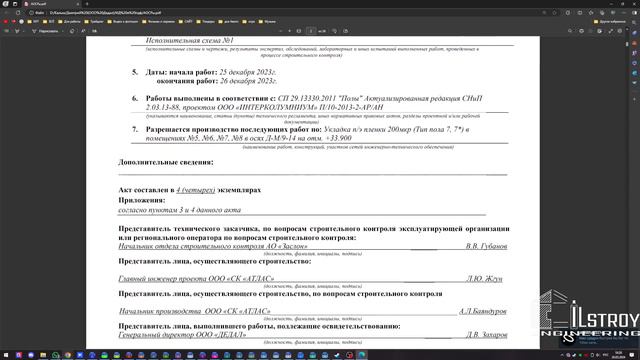Click the name В.В. Губанов
640x360 pixels.
(x=486, y=246)
